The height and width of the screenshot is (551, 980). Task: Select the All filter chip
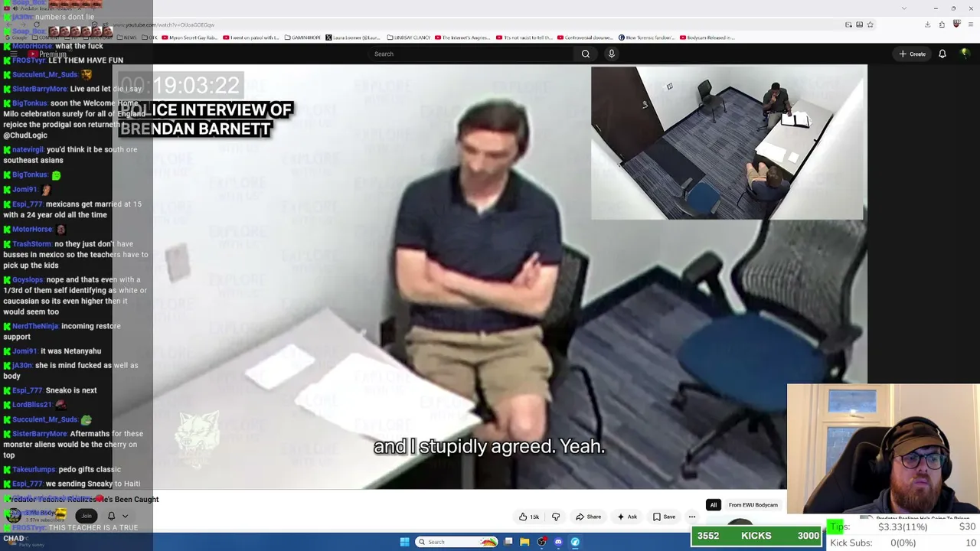click(x=714, y=505)
